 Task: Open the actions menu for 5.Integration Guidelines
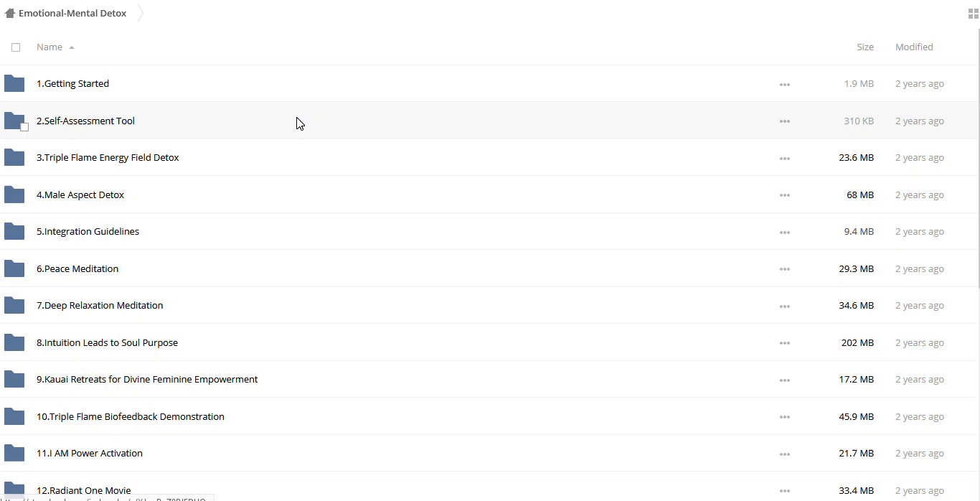[784, 233]
